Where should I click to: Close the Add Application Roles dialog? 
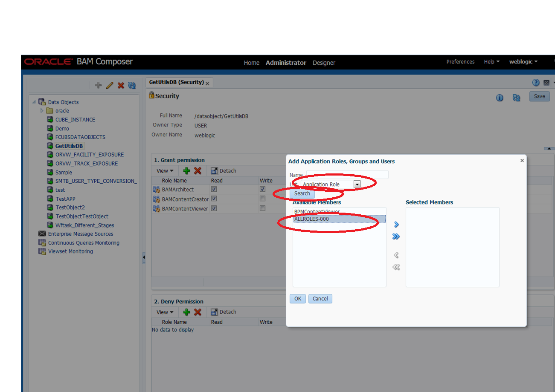[522, 161]
